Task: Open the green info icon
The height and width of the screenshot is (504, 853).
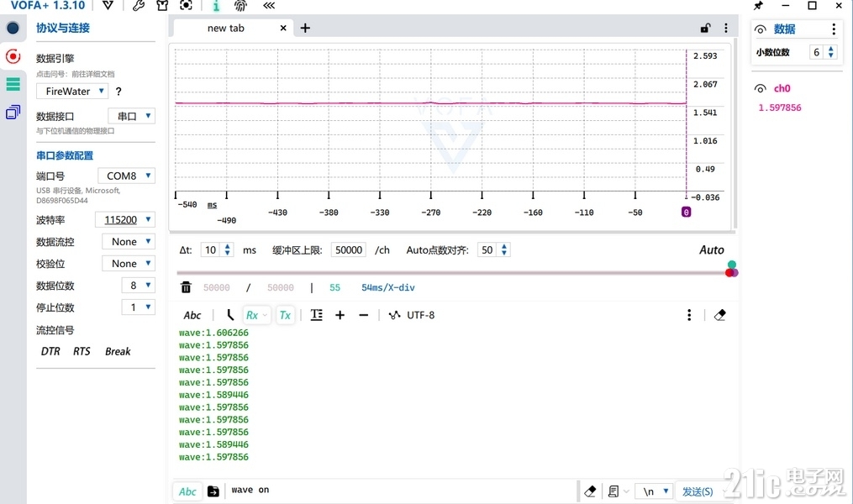Action: coord(216,6)
